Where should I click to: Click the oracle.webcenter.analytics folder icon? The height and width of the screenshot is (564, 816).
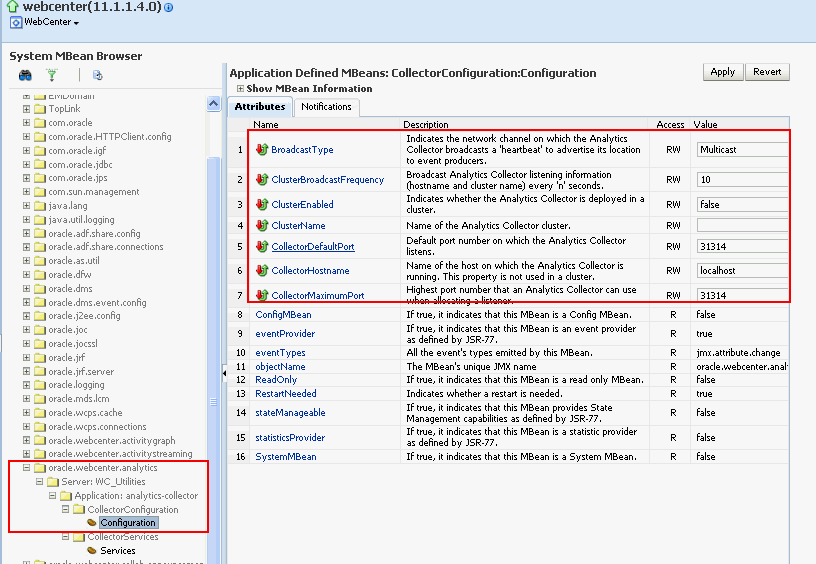coord(40,468)
